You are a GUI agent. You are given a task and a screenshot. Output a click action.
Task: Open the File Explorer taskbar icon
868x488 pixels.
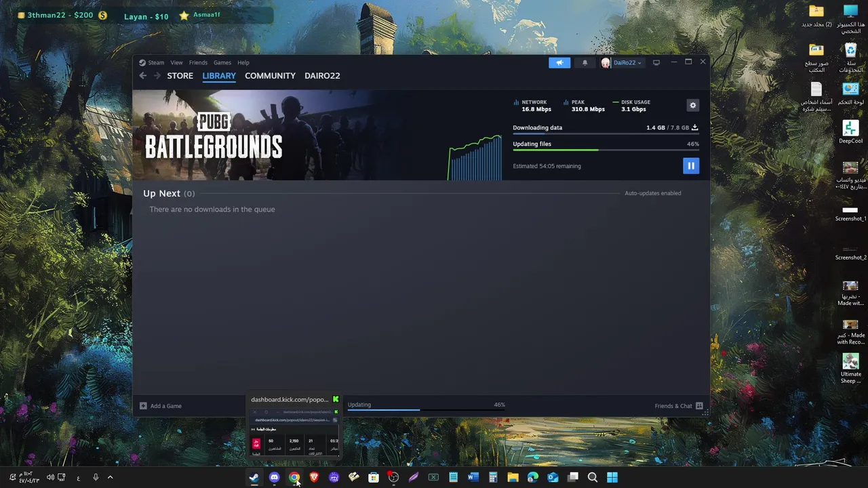513,477
